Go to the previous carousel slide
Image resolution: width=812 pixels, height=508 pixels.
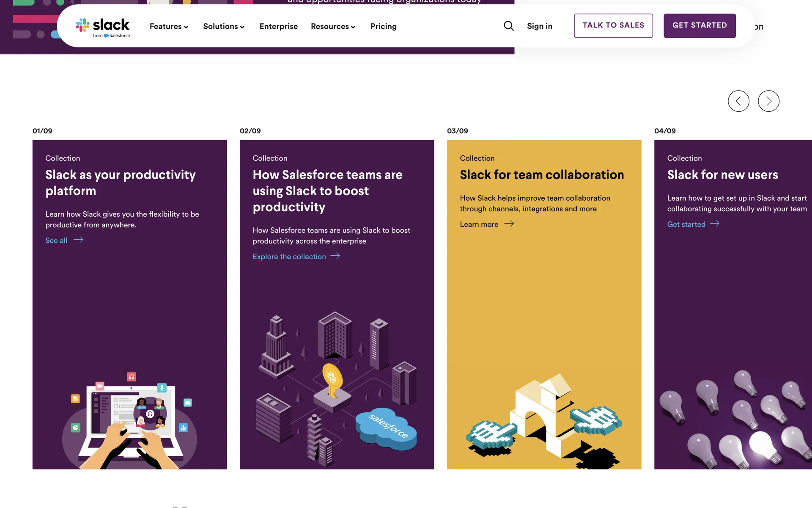pyautogui.click(x=738, y=101)
